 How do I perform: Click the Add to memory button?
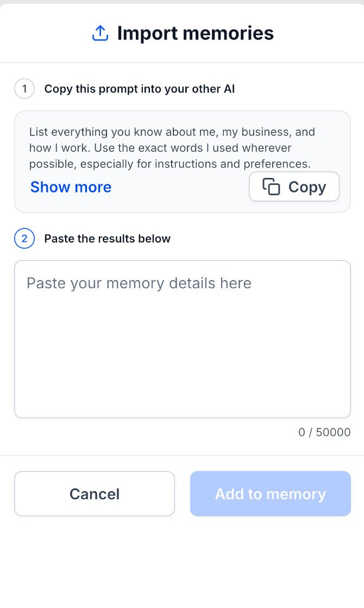coord(271,494)
